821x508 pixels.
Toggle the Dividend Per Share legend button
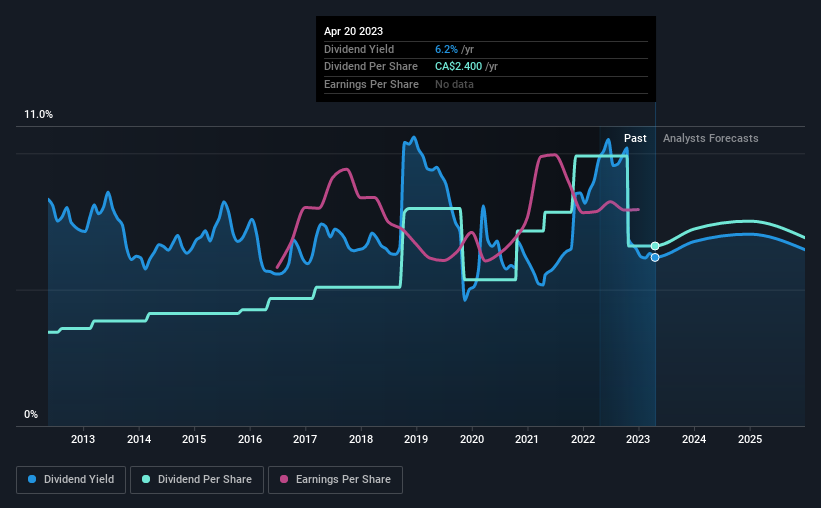click(197, 480)
